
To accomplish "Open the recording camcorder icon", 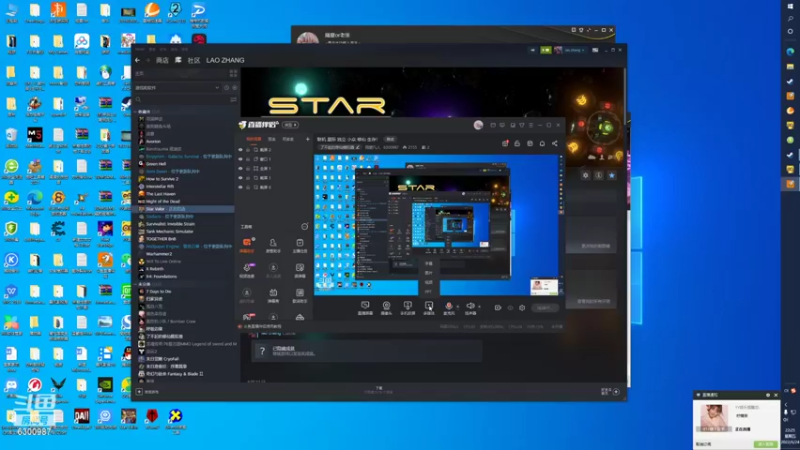I will point(497,308).
